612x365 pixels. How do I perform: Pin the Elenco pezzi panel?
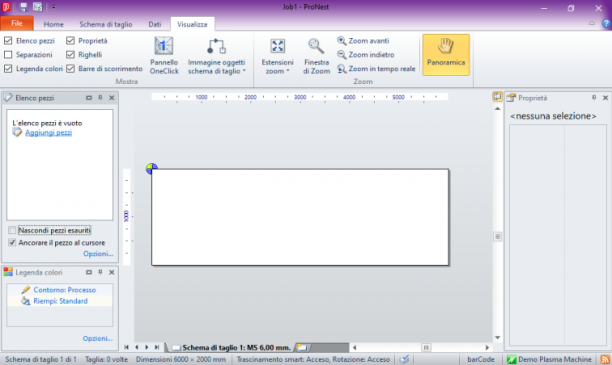pos(100,98)
